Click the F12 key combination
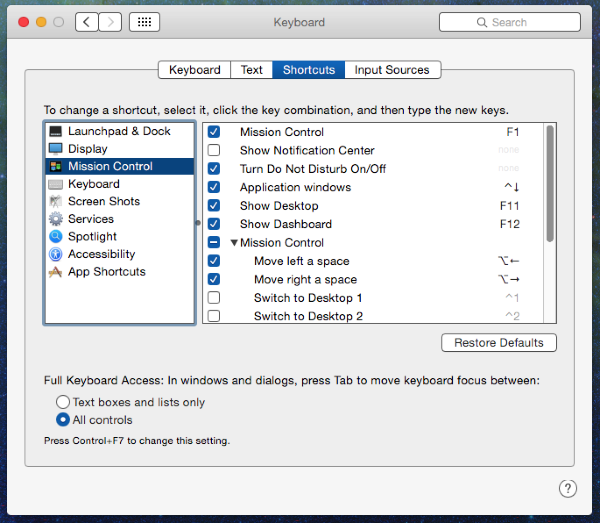Viewport: 600px width, 523px height. [x=509, y=224]
